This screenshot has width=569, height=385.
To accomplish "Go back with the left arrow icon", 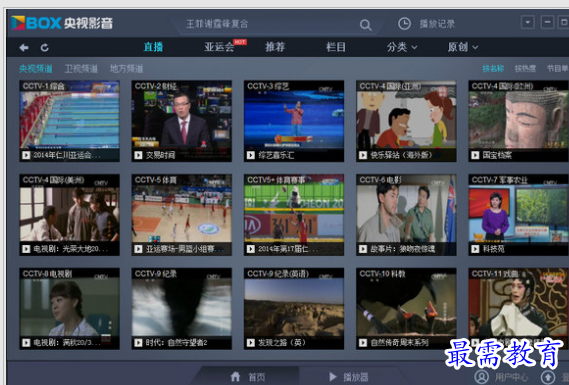I will 24,48.
